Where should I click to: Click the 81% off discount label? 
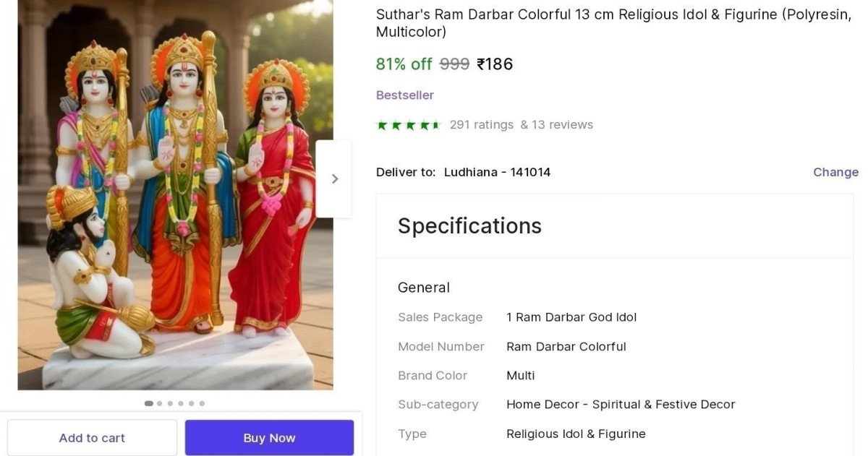[x=404, y=64]
